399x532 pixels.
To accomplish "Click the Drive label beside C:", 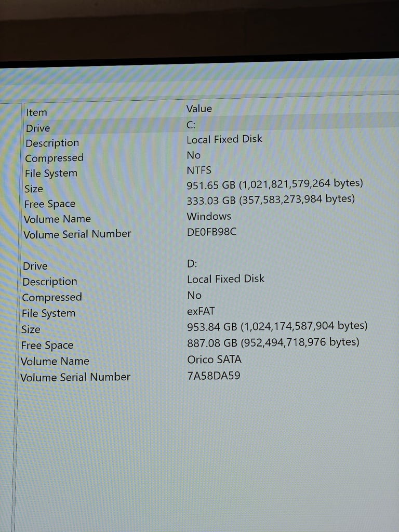I will click(x=38, y=128).
